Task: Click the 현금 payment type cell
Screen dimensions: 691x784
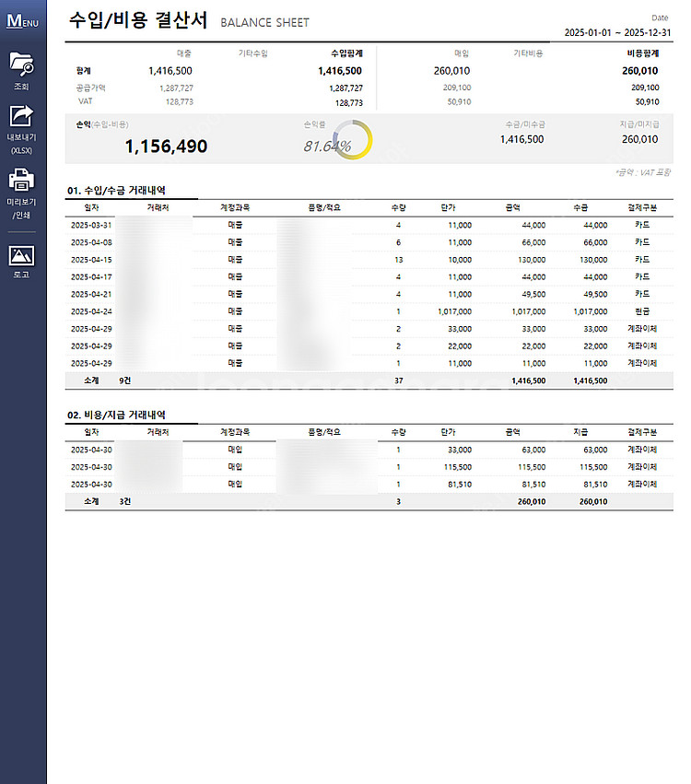Action: pyautogui.click(x=642, y=311)
